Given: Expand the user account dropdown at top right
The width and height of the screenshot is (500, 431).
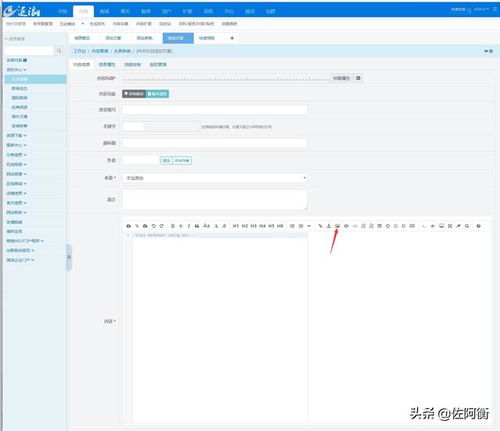Looking at the screenshot, I should click(x=481, y=9).
